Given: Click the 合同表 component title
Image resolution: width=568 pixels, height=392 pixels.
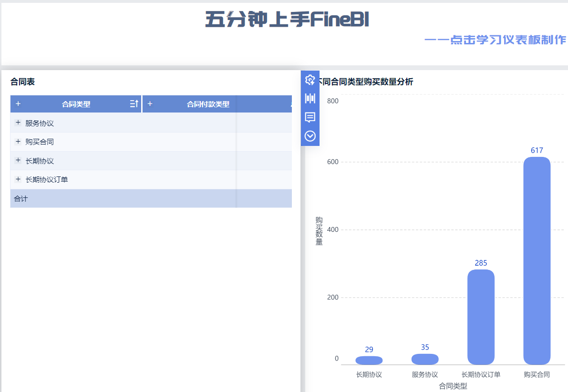Looking at the screenshot, I should tap(22, 82).
